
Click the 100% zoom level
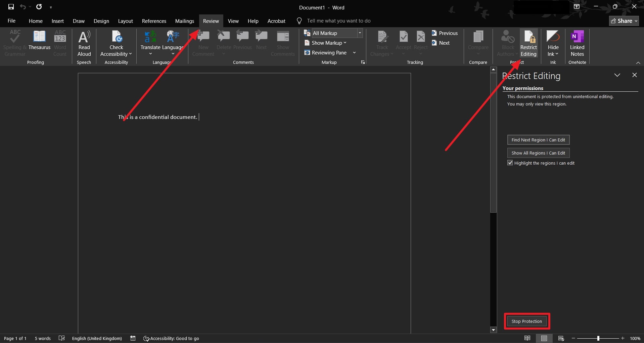pyautogui.click(x=635, y=338)
